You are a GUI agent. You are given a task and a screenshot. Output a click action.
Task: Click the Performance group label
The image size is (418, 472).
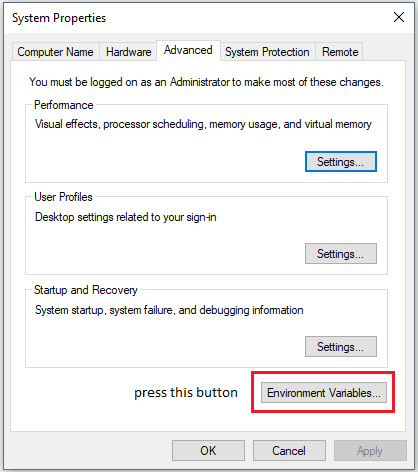coord(64,105)
